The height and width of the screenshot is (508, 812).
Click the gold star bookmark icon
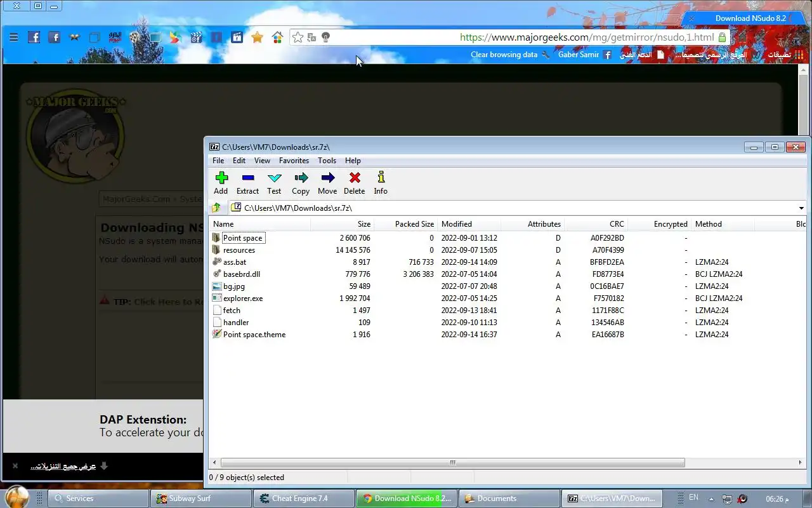point(257,37)
